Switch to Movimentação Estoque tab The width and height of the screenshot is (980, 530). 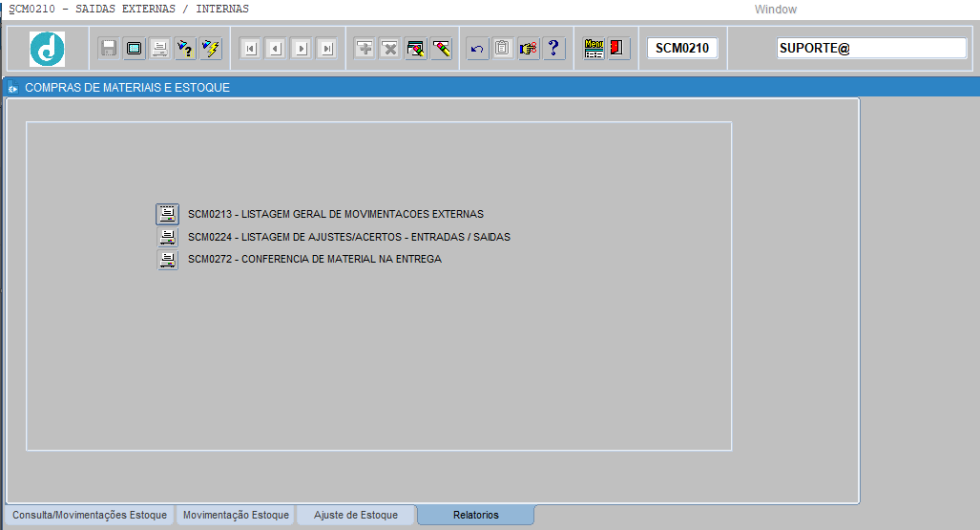point(236,516)
